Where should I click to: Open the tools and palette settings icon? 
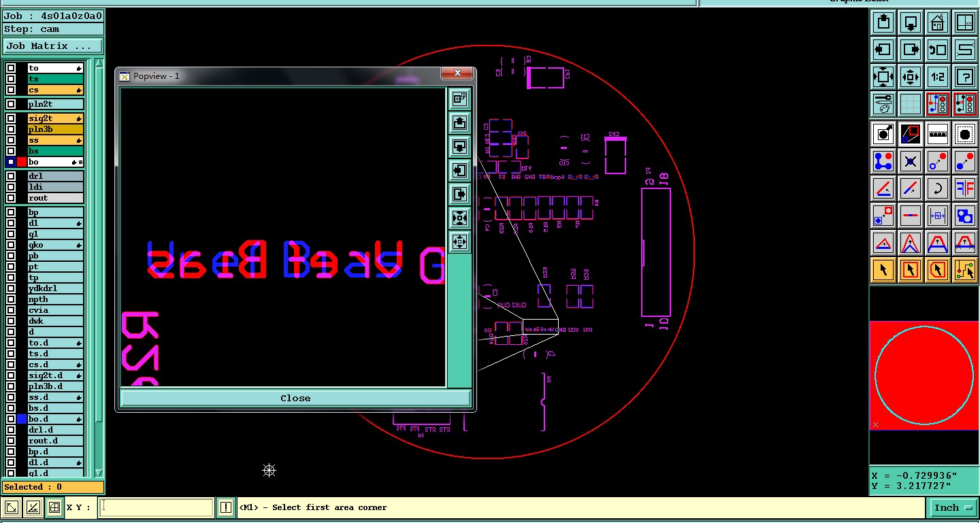click(883, 104)
